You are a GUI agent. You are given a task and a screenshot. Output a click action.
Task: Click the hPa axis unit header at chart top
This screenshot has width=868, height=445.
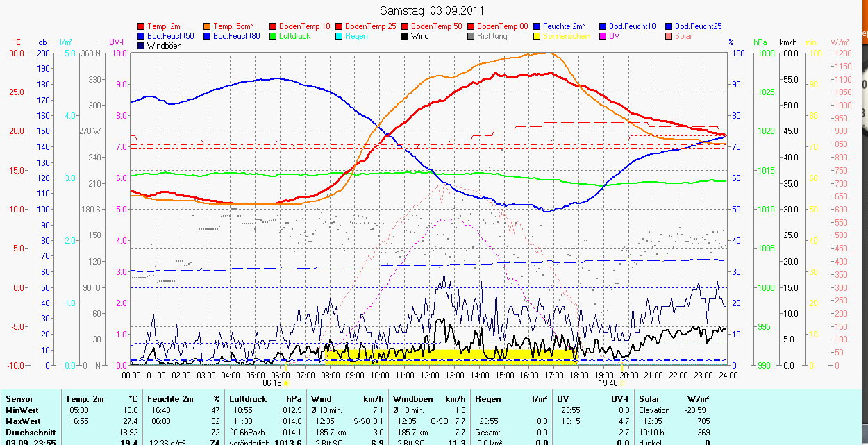click(760, 42)
